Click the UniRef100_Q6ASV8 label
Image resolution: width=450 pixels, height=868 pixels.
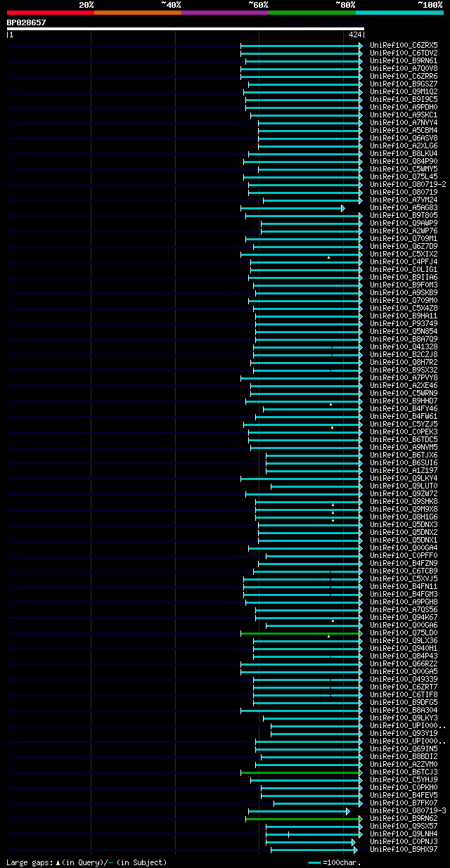[x=404, y=138]
